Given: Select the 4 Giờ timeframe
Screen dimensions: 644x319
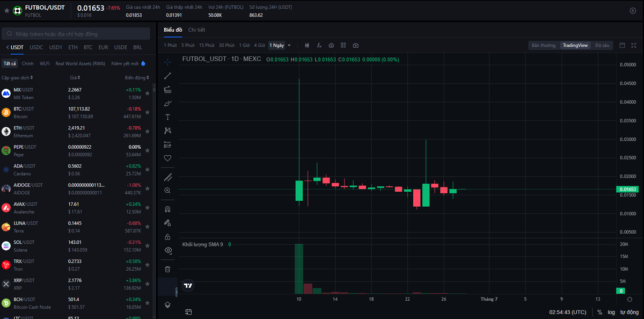Looking at the screenshot, I should pos(259,46).
